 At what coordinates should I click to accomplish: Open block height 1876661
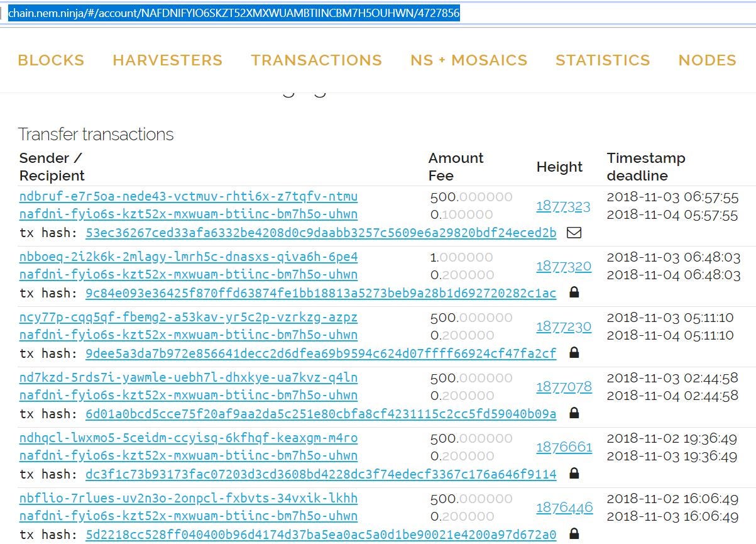[x=564, y=447]
